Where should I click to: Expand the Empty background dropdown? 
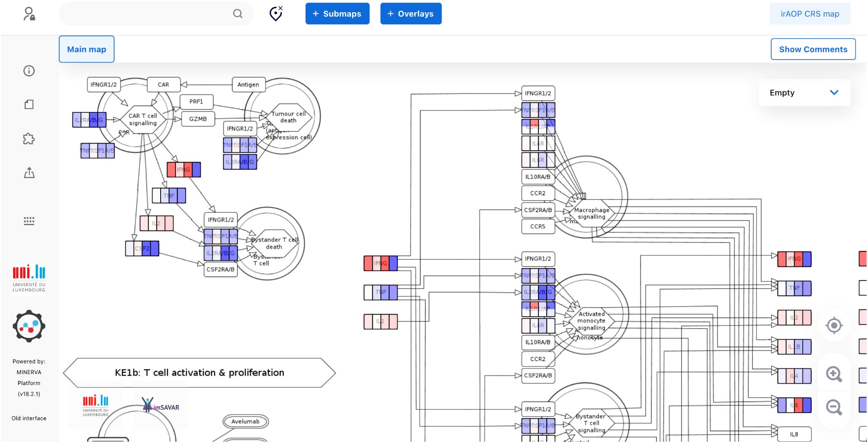804,92
